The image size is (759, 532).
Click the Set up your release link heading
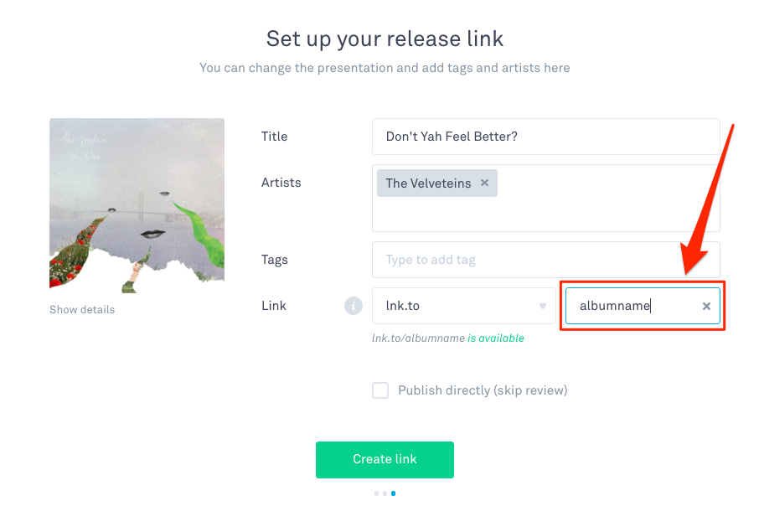(385, 39)
